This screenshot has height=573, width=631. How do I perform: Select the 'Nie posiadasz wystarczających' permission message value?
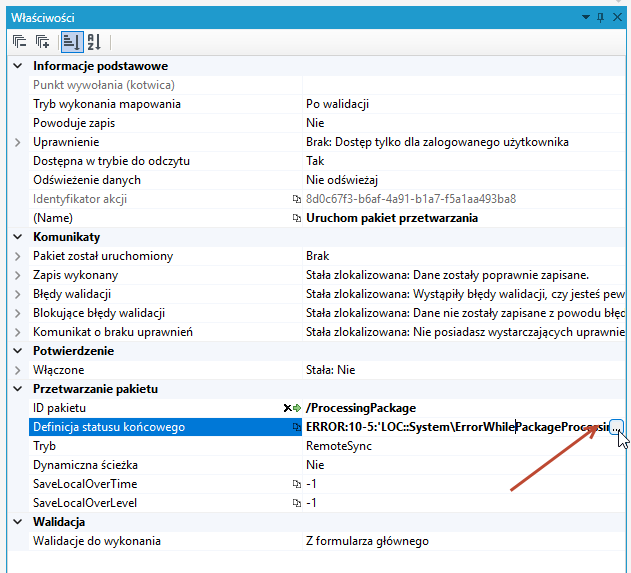pyautogui.click(x=465, y=332)
